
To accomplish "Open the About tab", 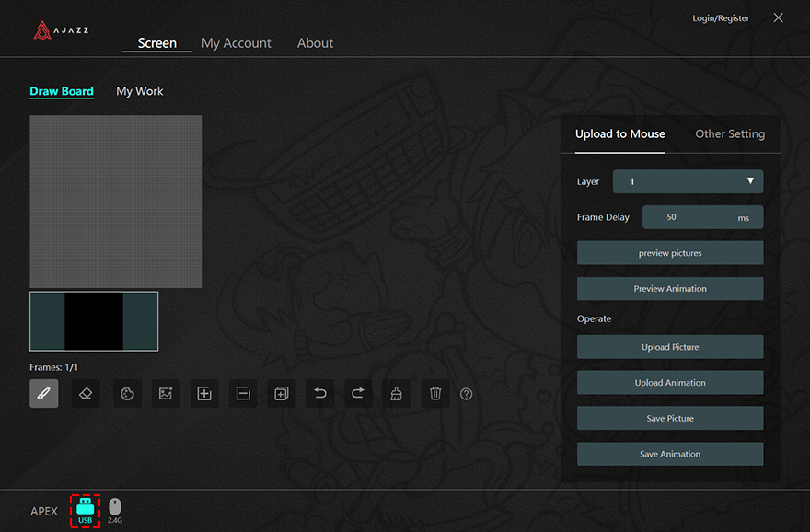I will [315, 43].
